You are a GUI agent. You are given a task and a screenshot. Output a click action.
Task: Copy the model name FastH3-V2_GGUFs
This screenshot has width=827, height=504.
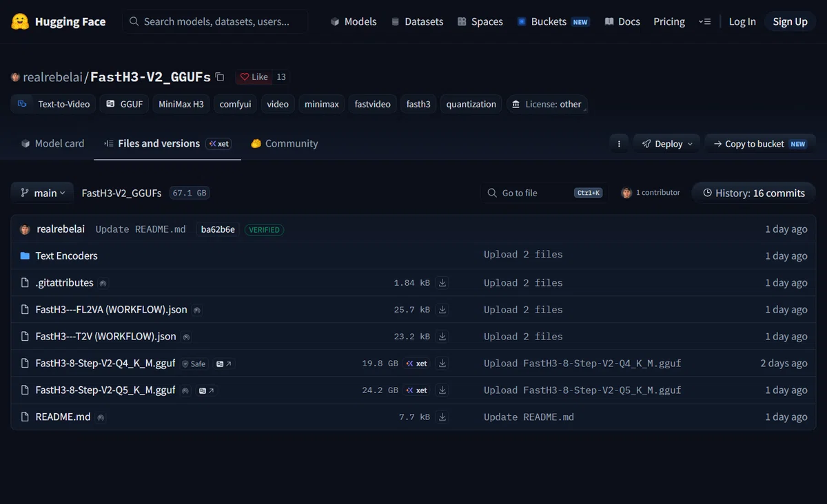click(x=220, y=77)
